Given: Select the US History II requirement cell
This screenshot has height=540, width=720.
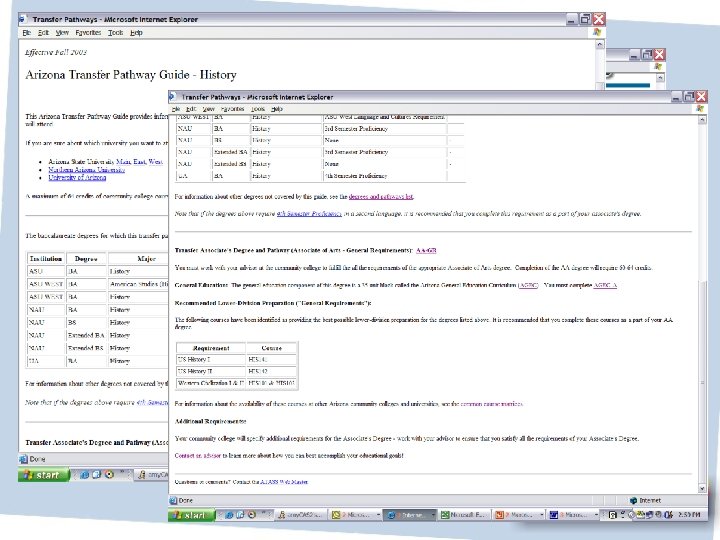Looking at the screenshot, I should coord(210,371).
